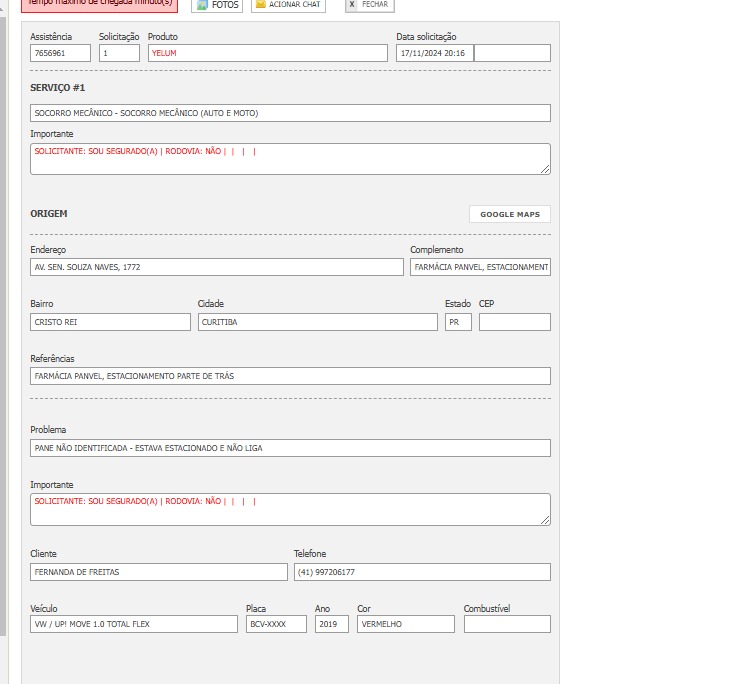Click the resize grip of first Importante textarea
This screenshot has width=733, height=684.
545,169
